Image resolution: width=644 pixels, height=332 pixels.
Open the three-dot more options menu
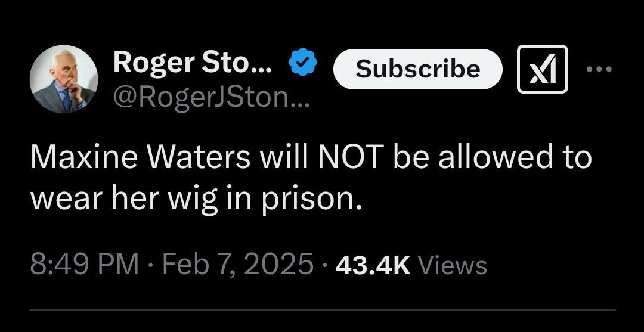coord(599,69)
